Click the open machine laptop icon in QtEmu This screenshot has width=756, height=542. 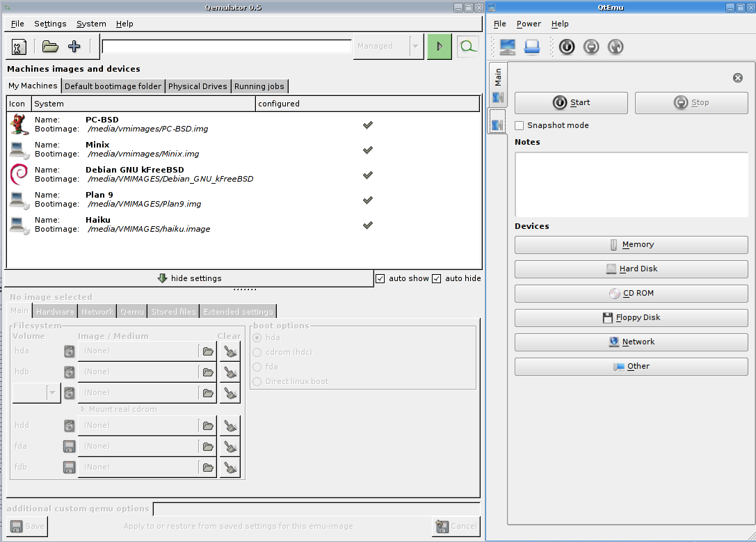(x=532, y=47)
